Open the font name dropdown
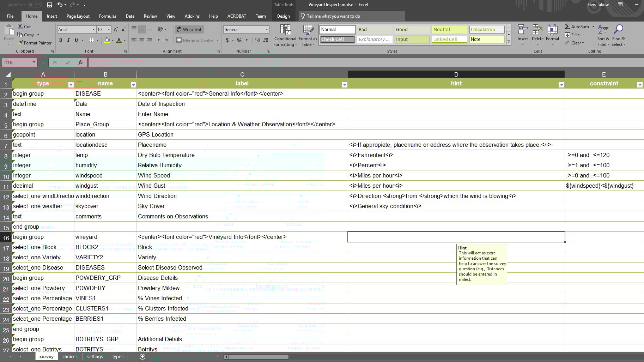The width and height of the screenshot is (644, 362). [x=93, y=30]
